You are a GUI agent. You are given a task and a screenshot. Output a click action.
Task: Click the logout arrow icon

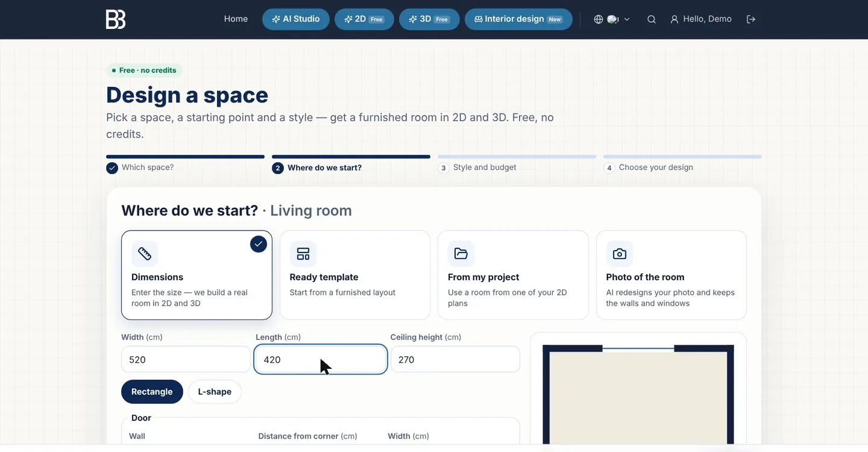751,19
